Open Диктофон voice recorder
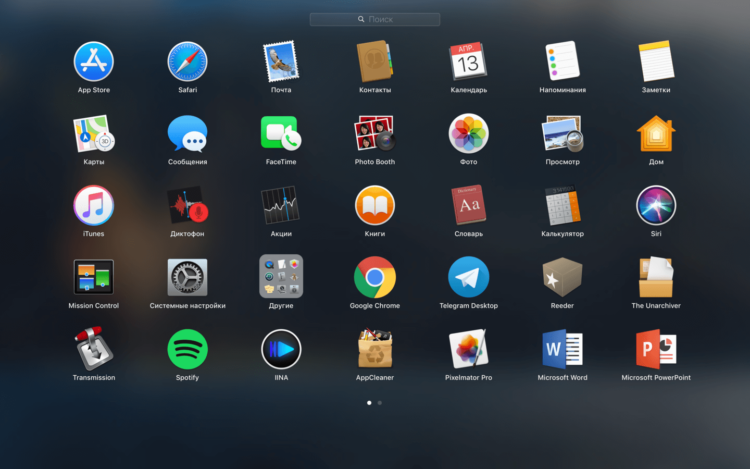The image size is (750, 469). [x=188, y=206]
